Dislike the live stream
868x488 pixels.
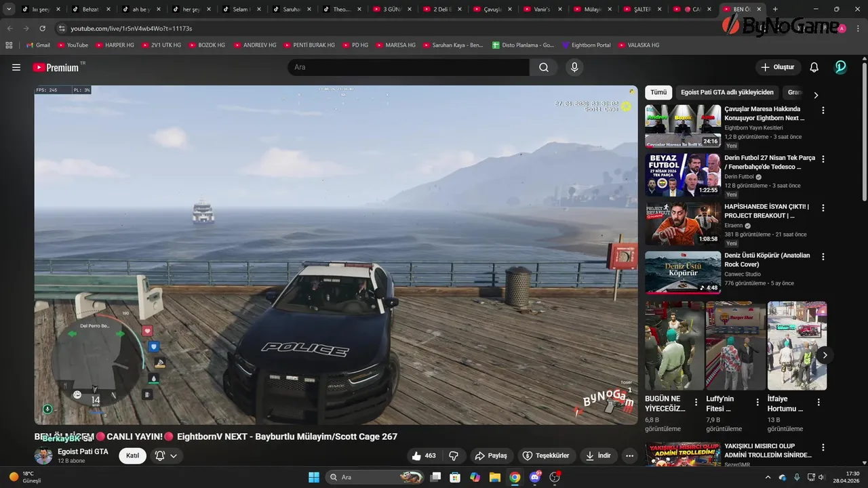pos(454,455)
